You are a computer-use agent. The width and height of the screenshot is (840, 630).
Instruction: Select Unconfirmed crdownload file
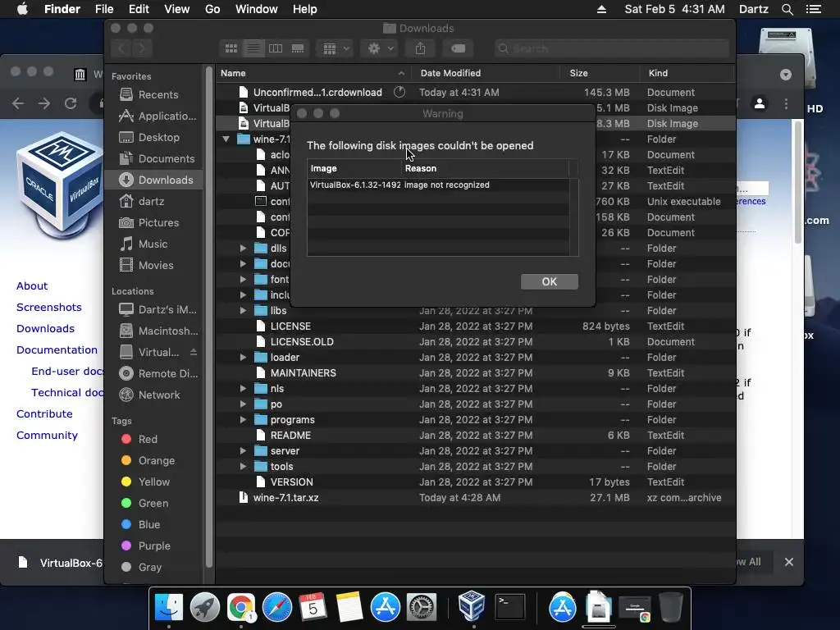[475, 92]
